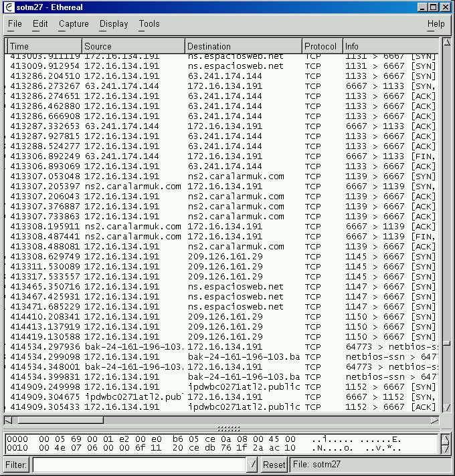Select packet at time 413307.733863
Image resolution: width=455 pixels, height=476 pixels.
point(221,216)
